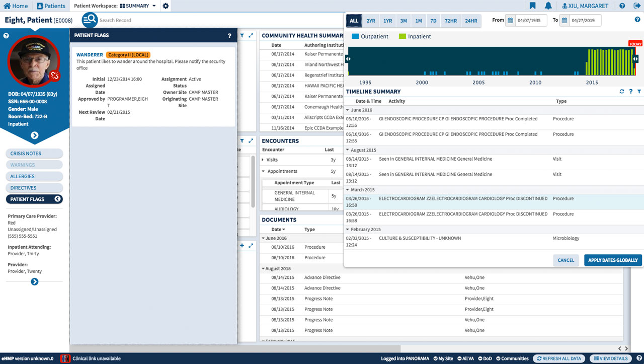This screenshot has width=644, height=364.
Task: Click the Search Record magnifier icon
Action: [90, 20]
